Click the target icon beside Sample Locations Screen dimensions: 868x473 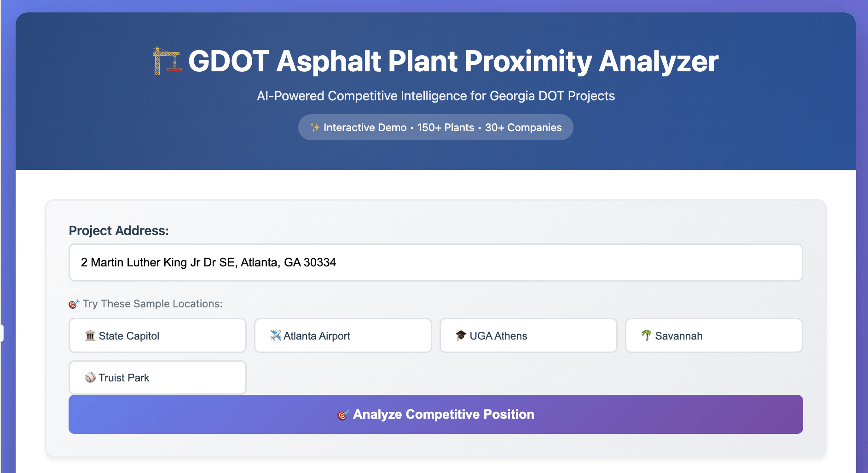[74, 304]
